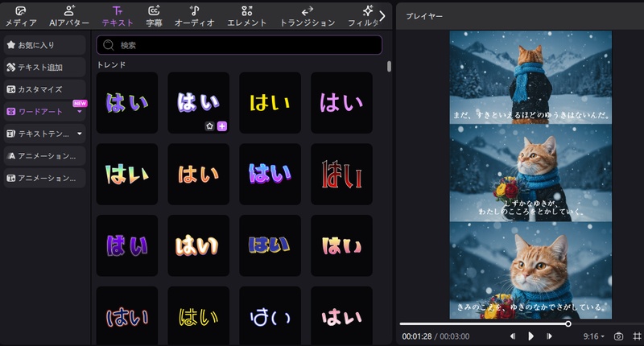Open first アニメーション... item with A icon
The width and height of the screenshot is (644, 346).
pyautogui.click(x=45, y=155)
